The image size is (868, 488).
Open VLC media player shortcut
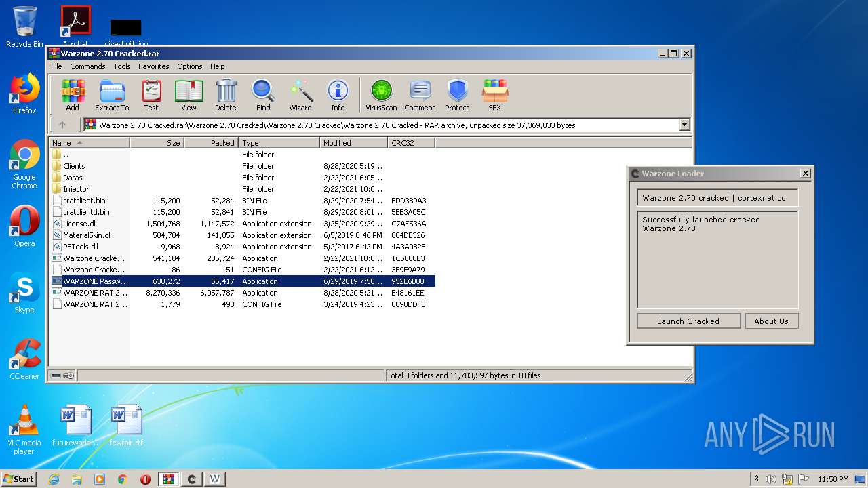click(24, 430)
